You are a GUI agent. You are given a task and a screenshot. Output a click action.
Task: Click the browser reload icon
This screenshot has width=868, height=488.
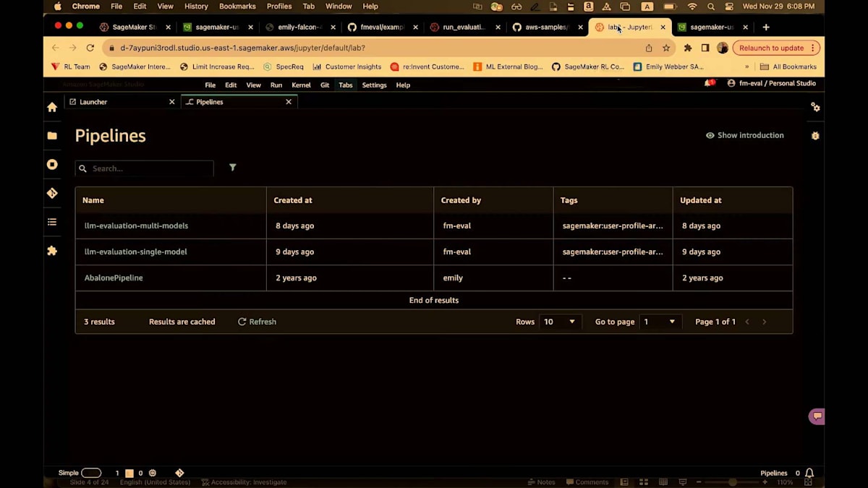(90, 48)
